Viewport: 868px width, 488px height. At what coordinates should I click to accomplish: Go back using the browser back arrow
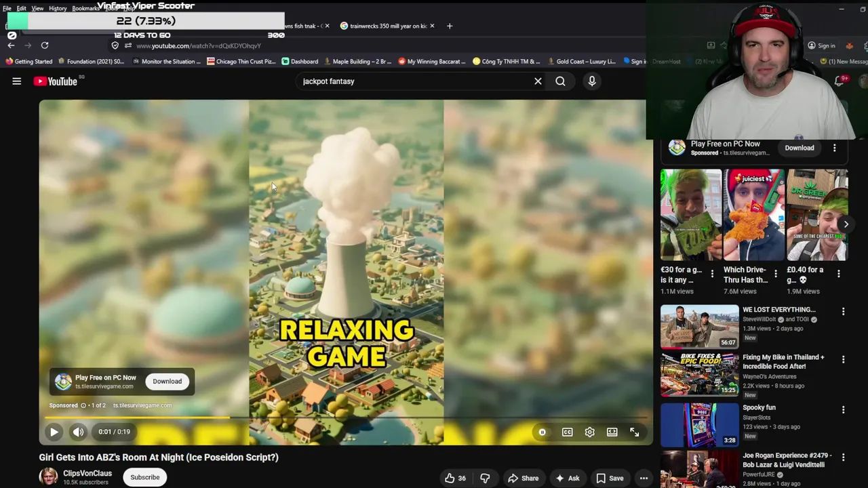coord(11,45)
